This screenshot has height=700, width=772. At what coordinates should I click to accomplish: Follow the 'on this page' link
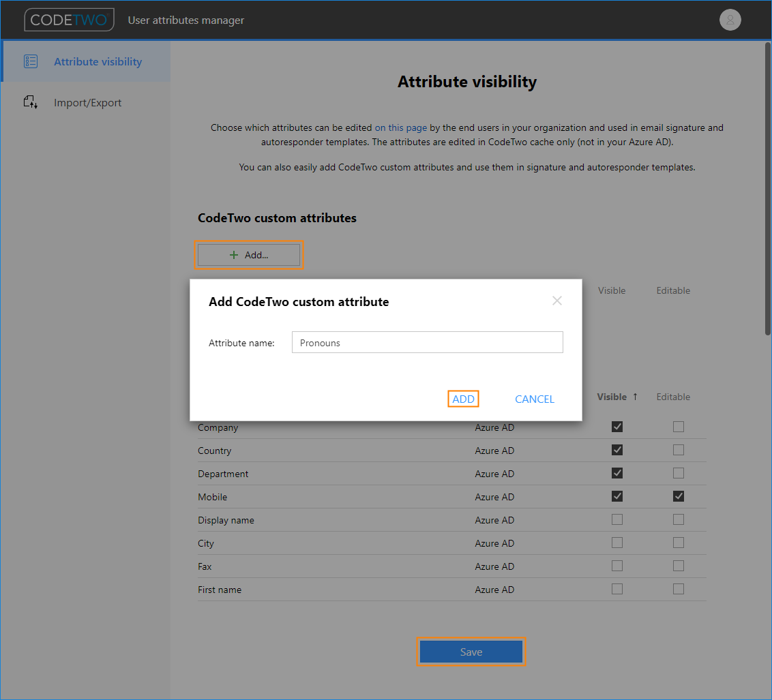(401, 127)
